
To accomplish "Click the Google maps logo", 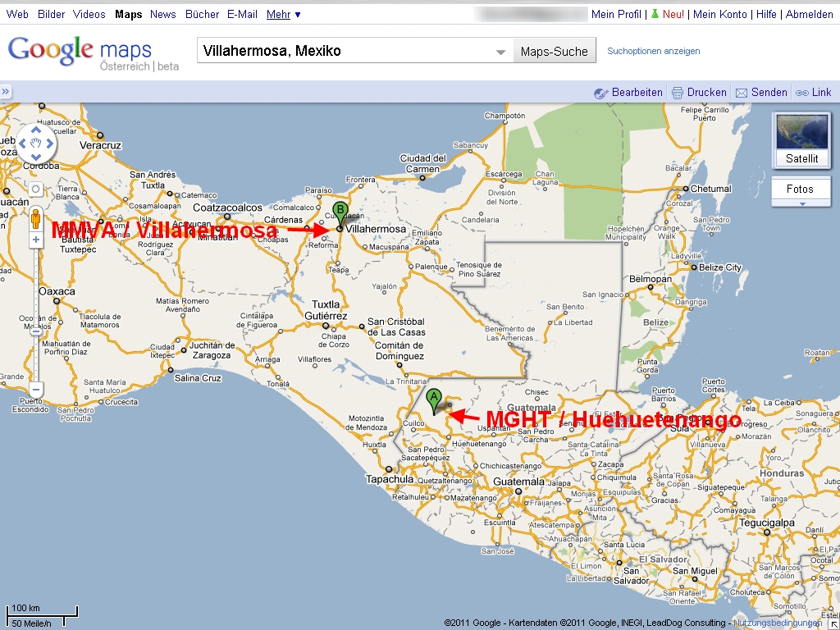I will click(x=93, y=52).
